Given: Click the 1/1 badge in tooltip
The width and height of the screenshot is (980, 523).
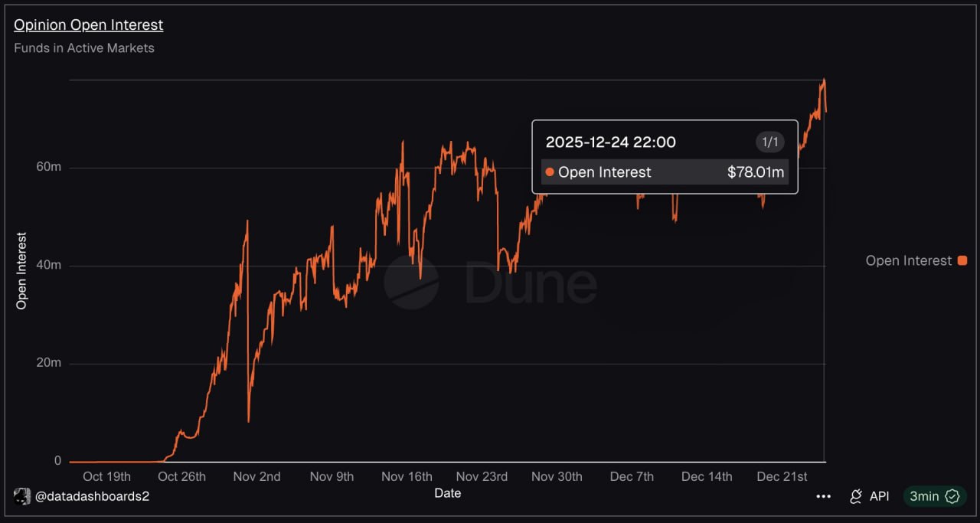Looking at the screenshot, I should [x=769, y=142].
